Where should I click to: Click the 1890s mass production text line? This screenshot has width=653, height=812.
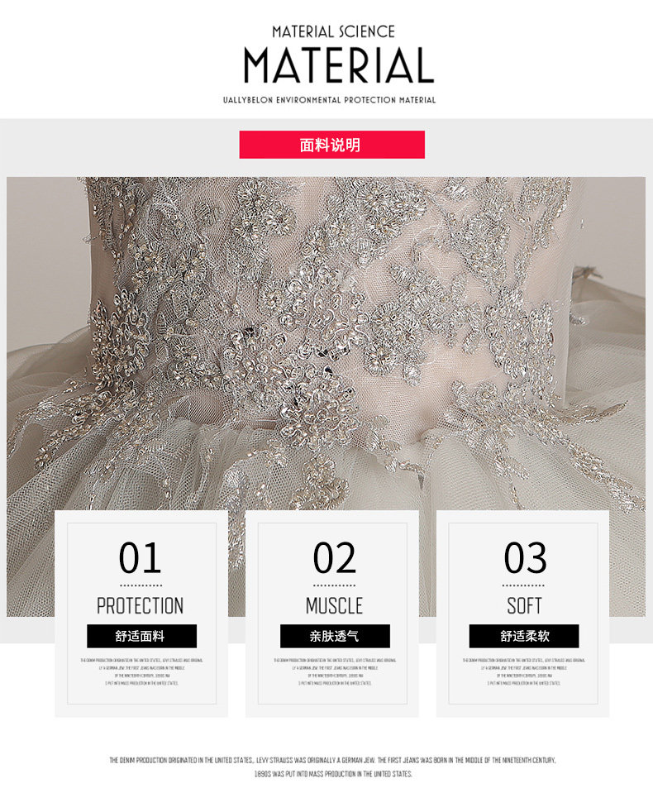(x=333, y=774)
